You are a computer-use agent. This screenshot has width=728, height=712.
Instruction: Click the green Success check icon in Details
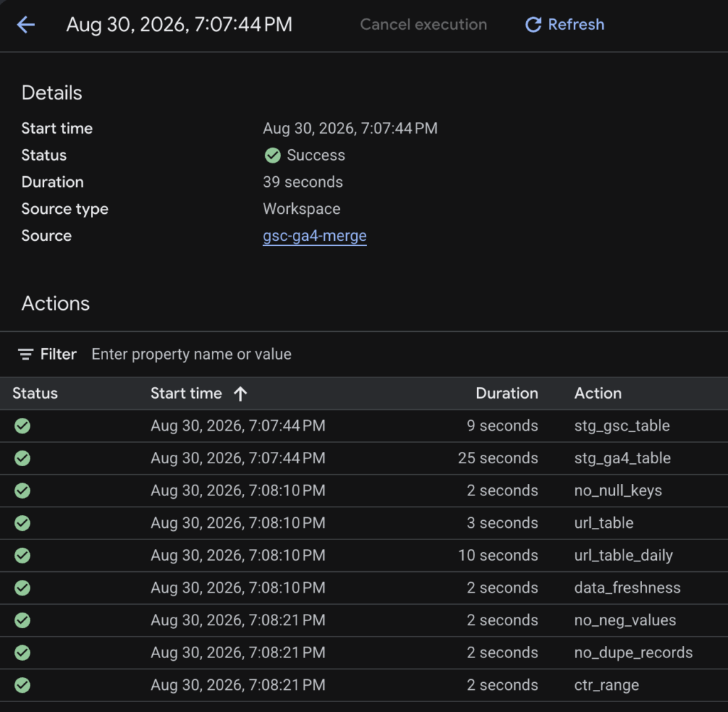tap(272, 156)
